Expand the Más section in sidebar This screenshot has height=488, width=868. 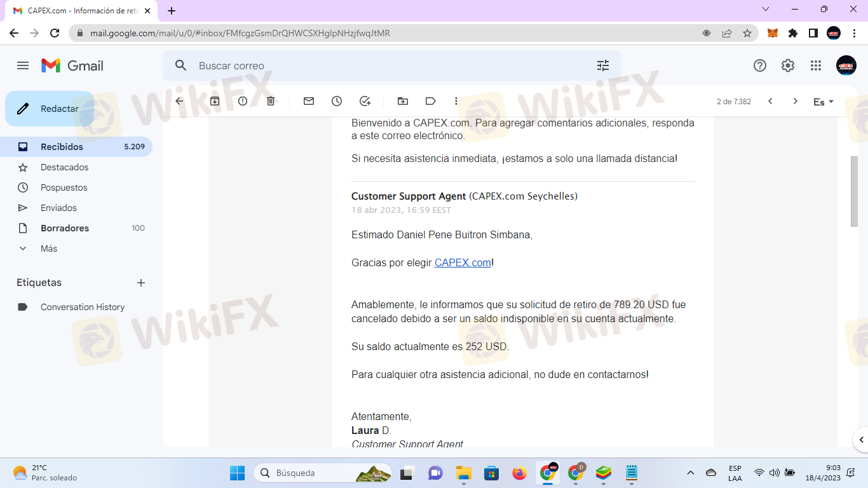76,248
